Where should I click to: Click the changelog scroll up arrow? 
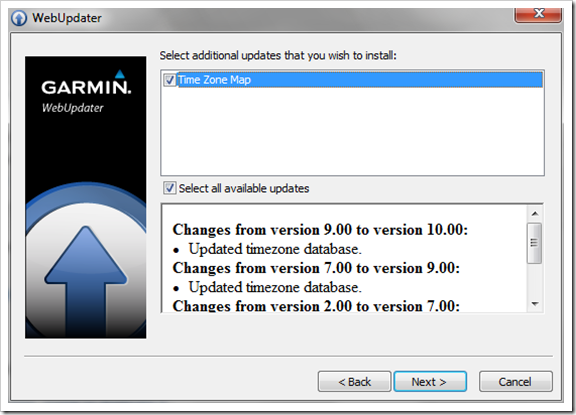coord(535,213)
